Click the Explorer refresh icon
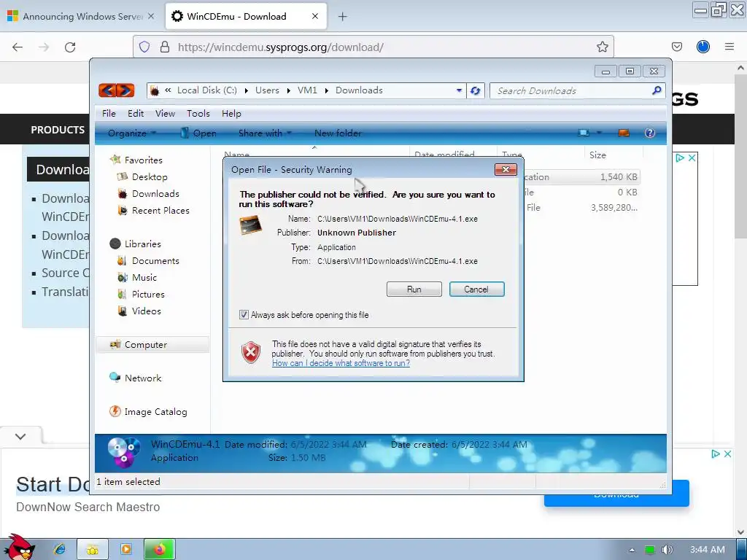 coord(475,90)
